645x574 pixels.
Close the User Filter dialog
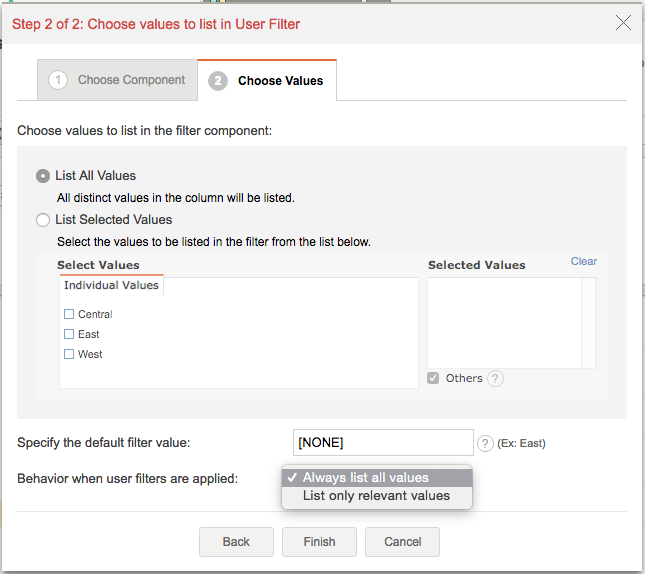coord(623,23)
